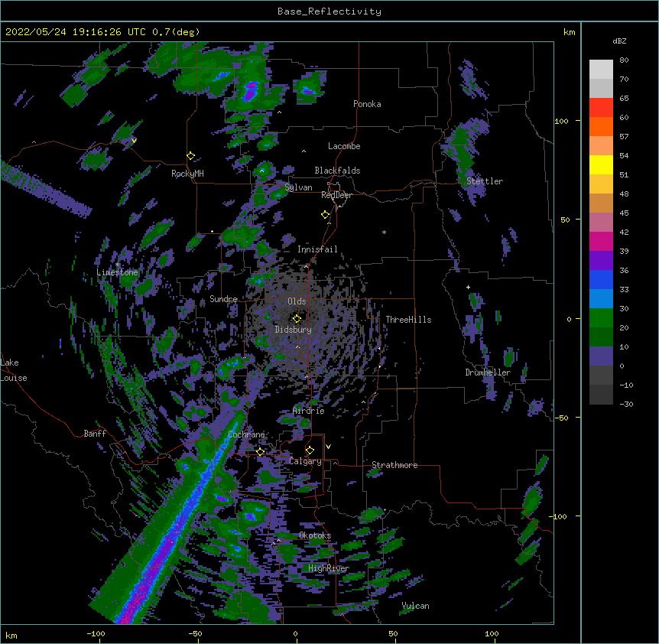Click the Stettler town label
Viewport: 659px width, 644px height.
(485, 181)
